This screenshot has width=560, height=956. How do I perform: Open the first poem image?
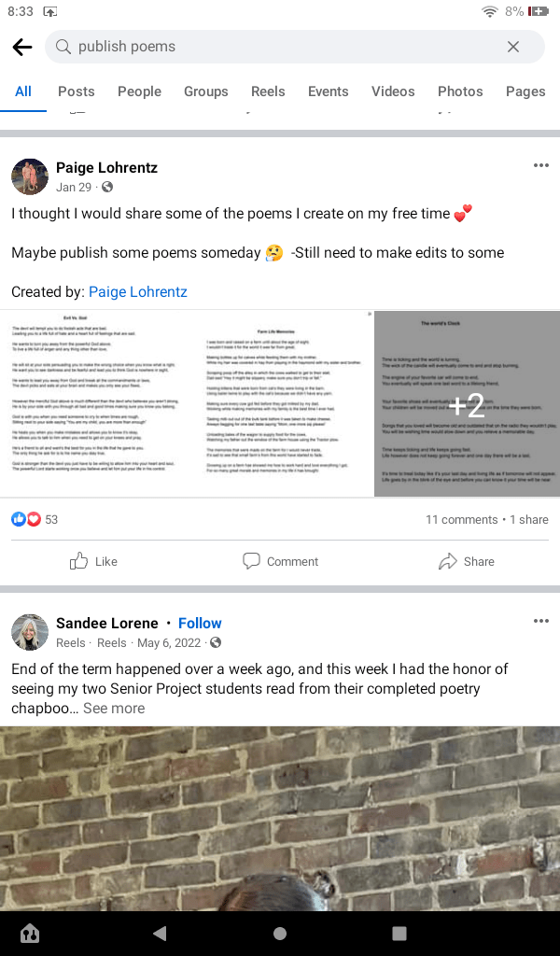(98, 403)
